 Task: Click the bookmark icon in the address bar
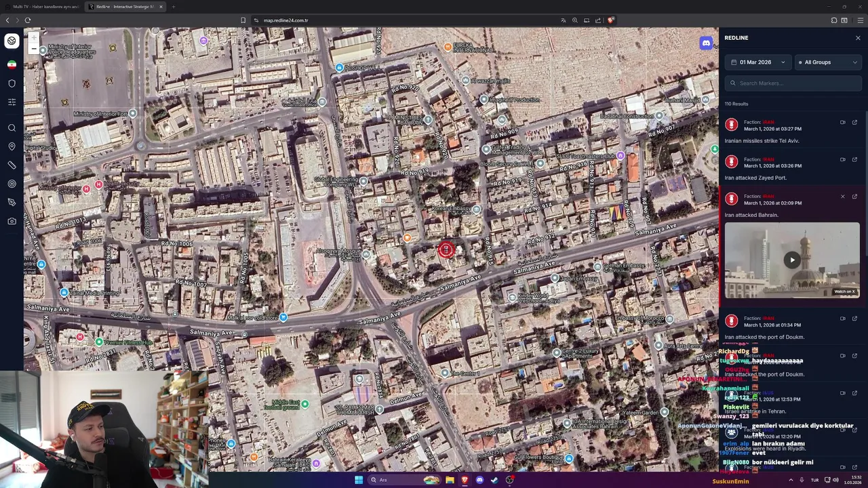click(243, 20)
